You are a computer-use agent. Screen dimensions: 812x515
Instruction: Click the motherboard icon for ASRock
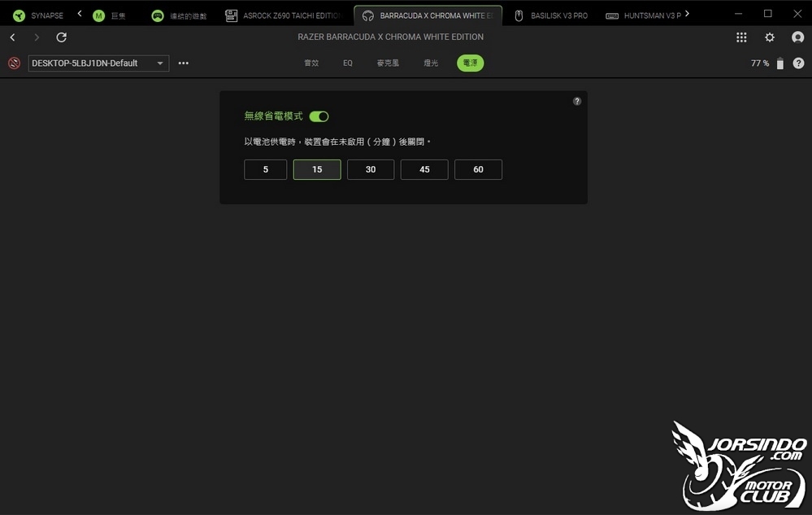pyautogui.click(x=231, y=15)
